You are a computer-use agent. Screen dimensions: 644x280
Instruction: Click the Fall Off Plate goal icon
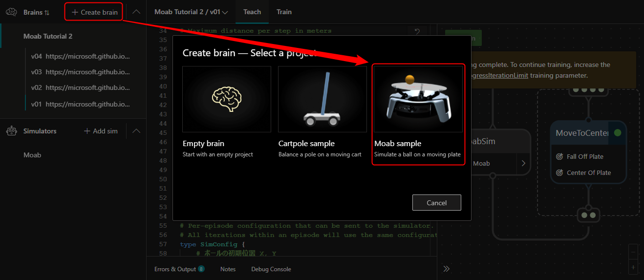coord(559,156)
